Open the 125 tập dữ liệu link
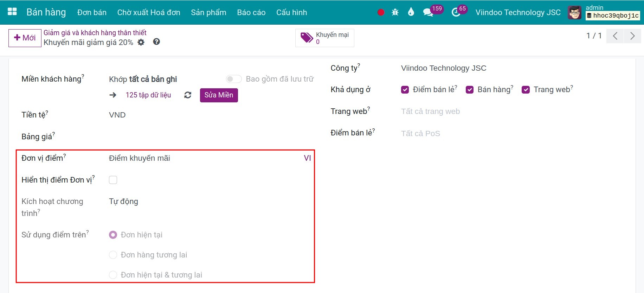The image size is (644, 293). [x=148, y=95]
